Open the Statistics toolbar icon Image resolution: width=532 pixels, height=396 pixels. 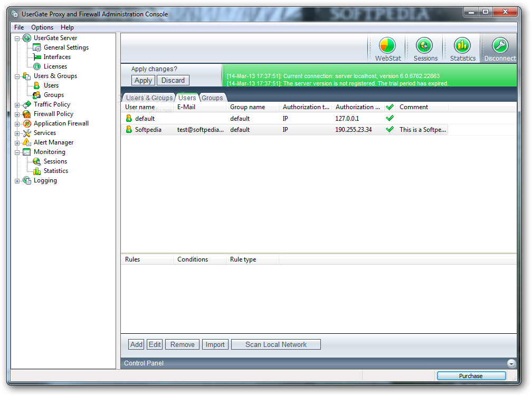[462, 45]
